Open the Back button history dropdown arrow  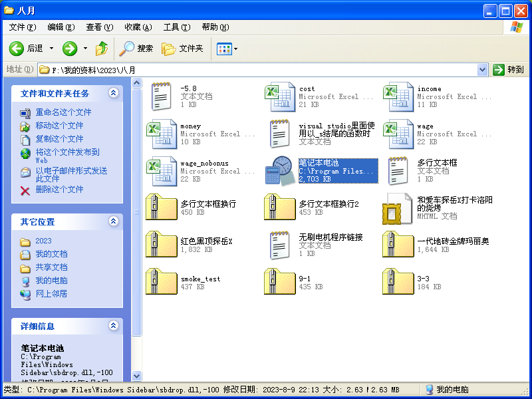[x=50, y=49]
